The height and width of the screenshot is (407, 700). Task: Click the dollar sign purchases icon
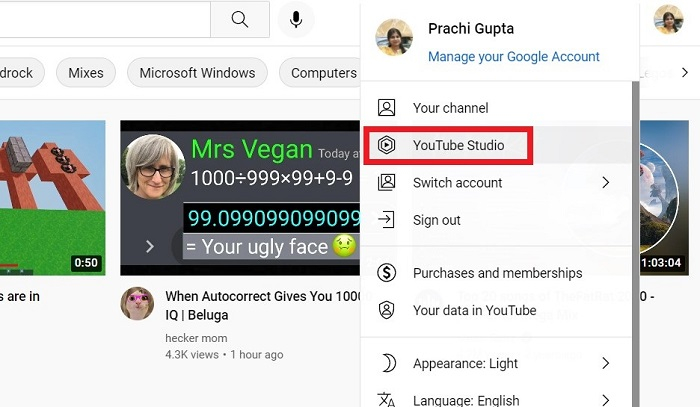386,272
